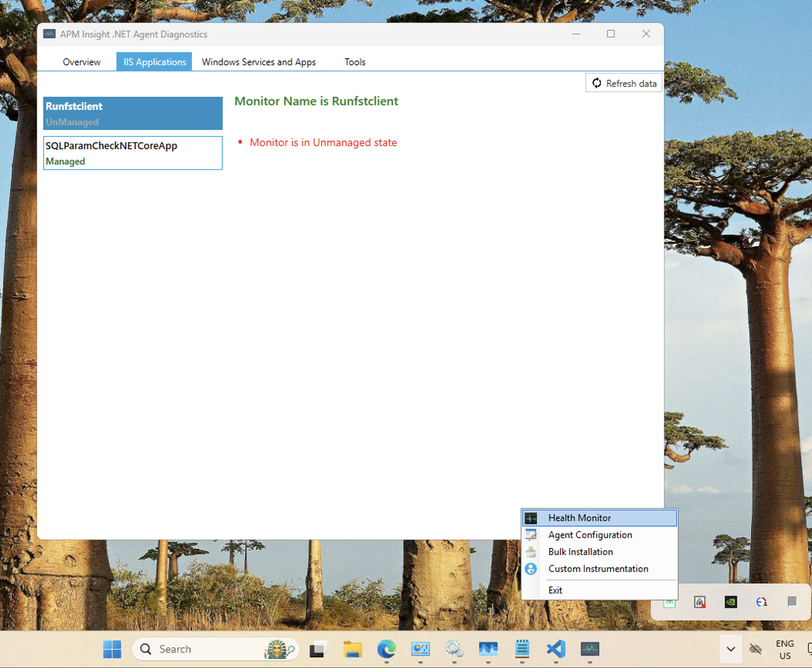Open Microsoft Edge from taskbar

click(x=386, y=649)
